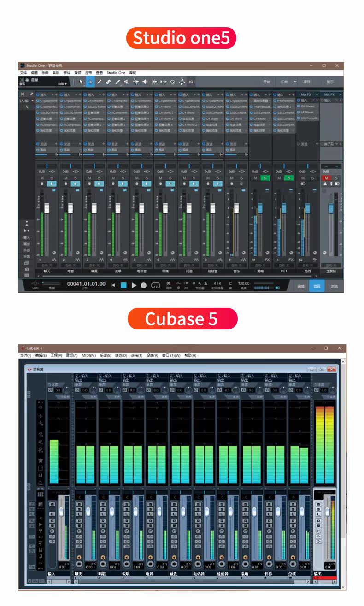
Task: Click the star icon in Cubase left strip
Action: (x=41, y=460)
